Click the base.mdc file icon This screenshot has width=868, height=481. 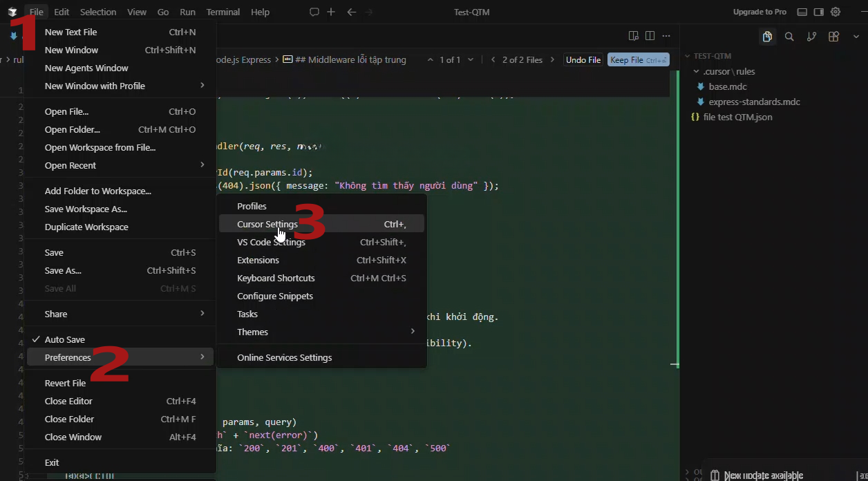701,86
